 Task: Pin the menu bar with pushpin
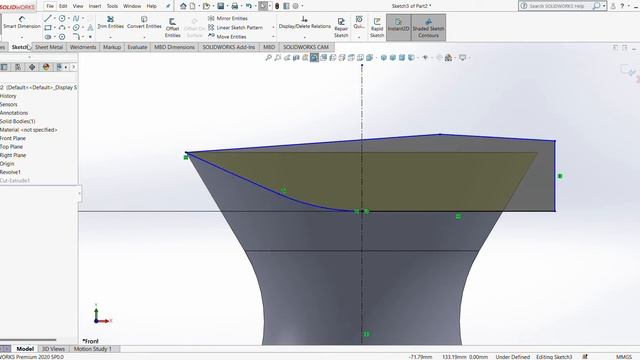(168, 6)
